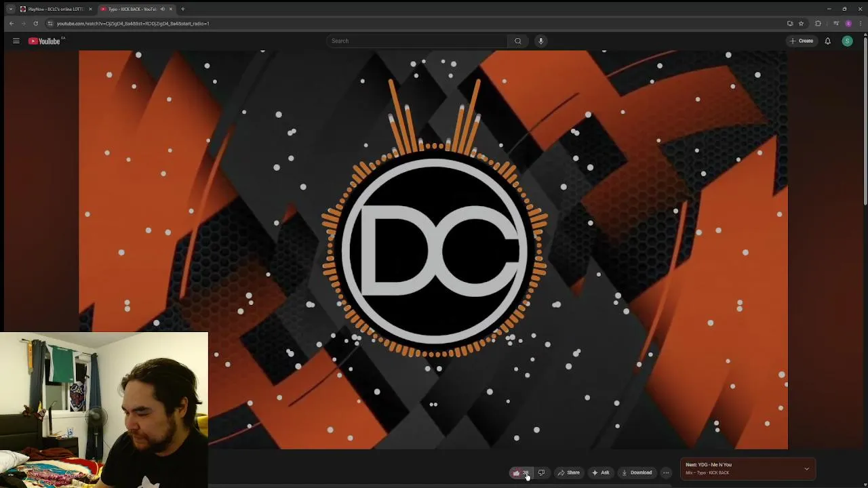
Task: Go back in browser history
Action: tap(11, 23)
